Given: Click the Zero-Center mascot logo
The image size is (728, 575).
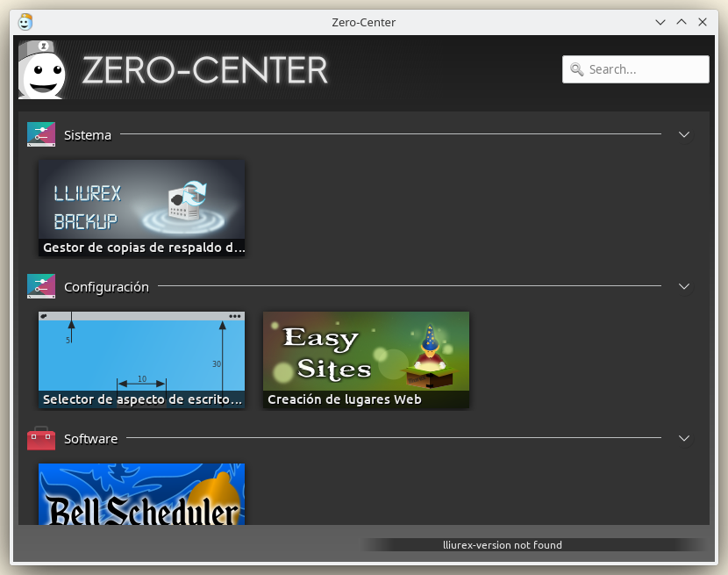Looking at the screenshot, I should (41, 70).
